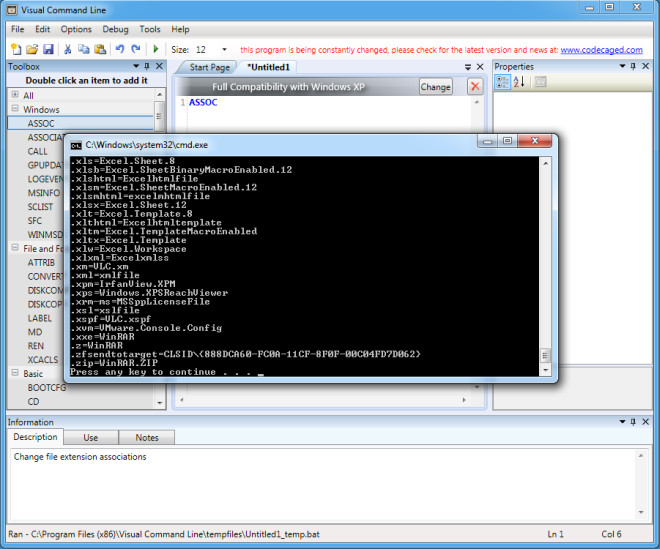Open the Edit menu
The width and height of the screenshot is (660, 549).
click(x=43, y=29)
